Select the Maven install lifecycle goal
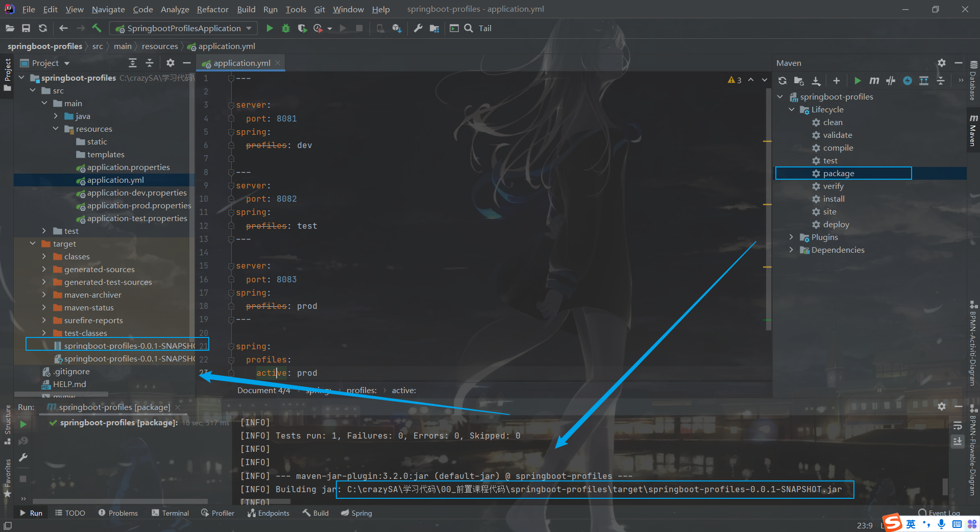 click(x=834, y=199)
